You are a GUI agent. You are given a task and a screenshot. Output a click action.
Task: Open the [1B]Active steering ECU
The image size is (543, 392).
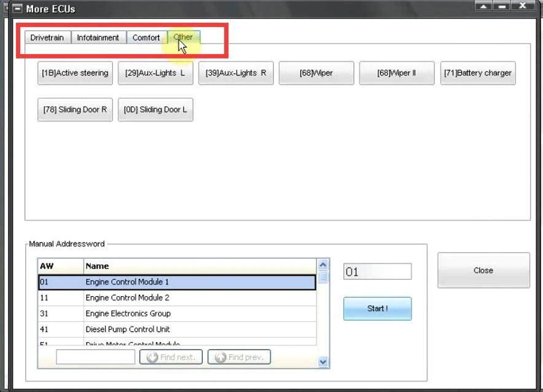click(x=75, y=73)
